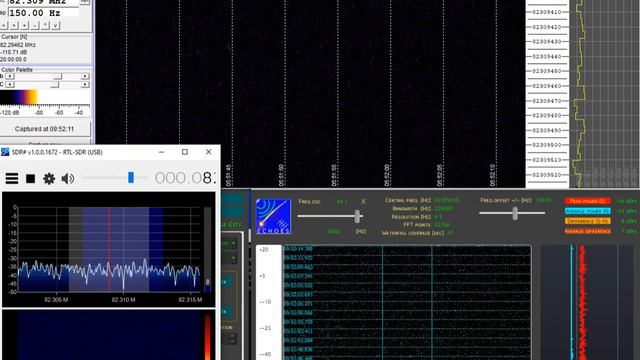The width and height of the screenshot is (640, 360).
Task: Move the Color Palette 'c' slider thumb
Action: [x=55, y=84]
